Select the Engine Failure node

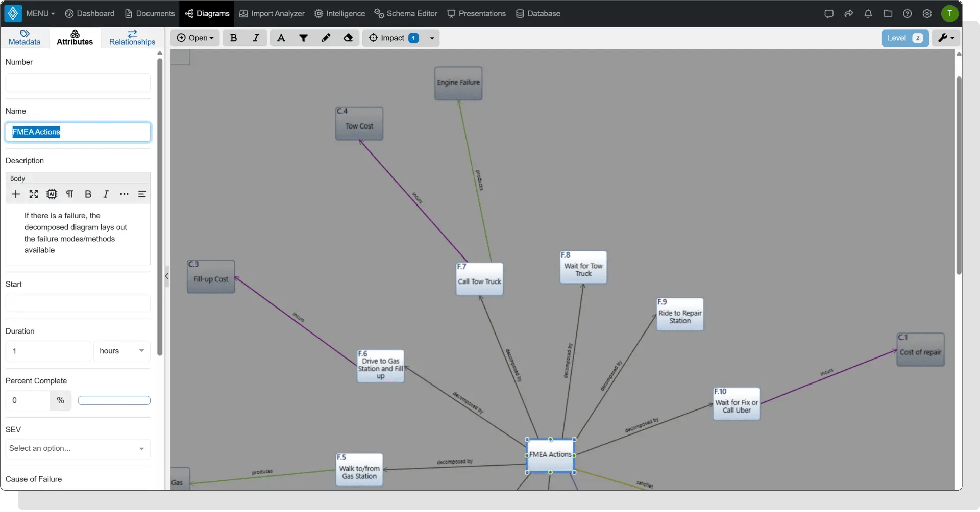pyautogui.click(x=458, y=83)
